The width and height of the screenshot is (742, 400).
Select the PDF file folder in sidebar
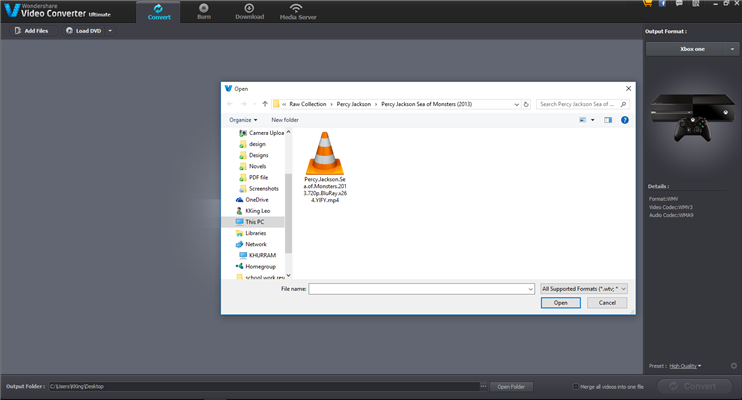pyautogui.click(x=254, y=178)
